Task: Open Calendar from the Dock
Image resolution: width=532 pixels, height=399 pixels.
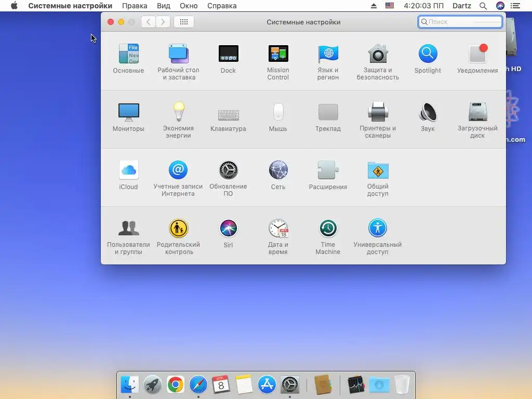Action: click(221, 385)
